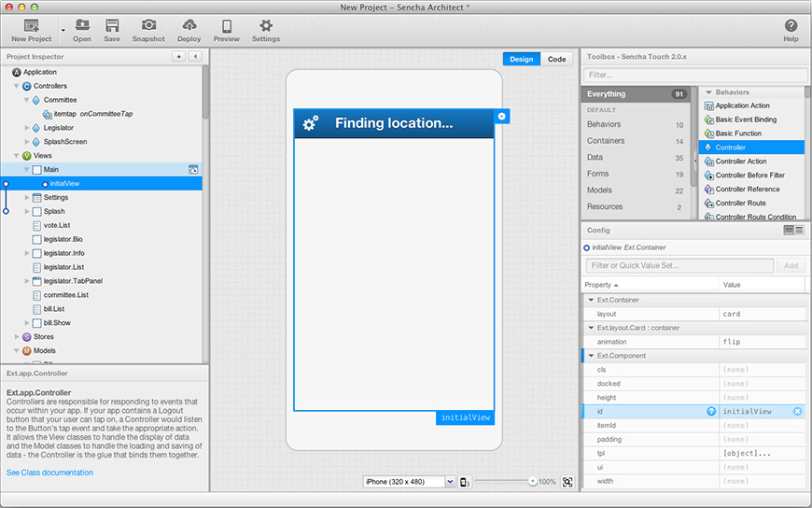Take a Snapshot with the camera icon
812x508 pixels.
click(148, 25)
